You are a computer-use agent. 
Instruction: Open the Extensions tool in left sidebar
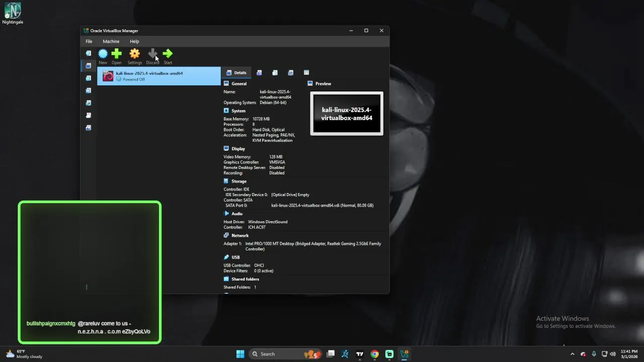pos(89,78)
